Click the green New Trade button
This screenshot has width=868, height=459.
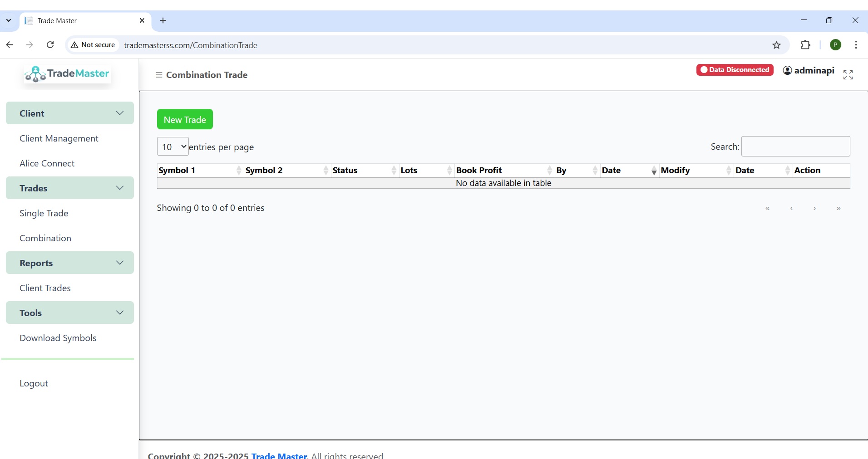[185, 119]
